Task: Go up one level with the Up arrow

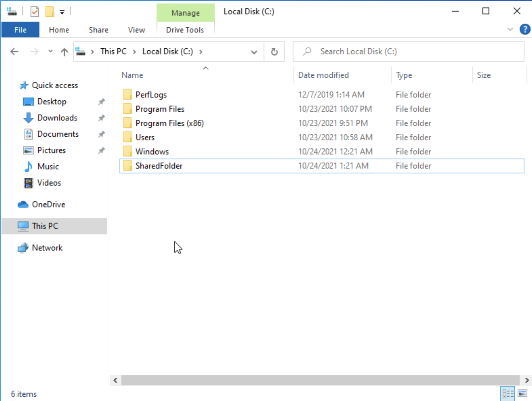Action: [x=64, y=52]
